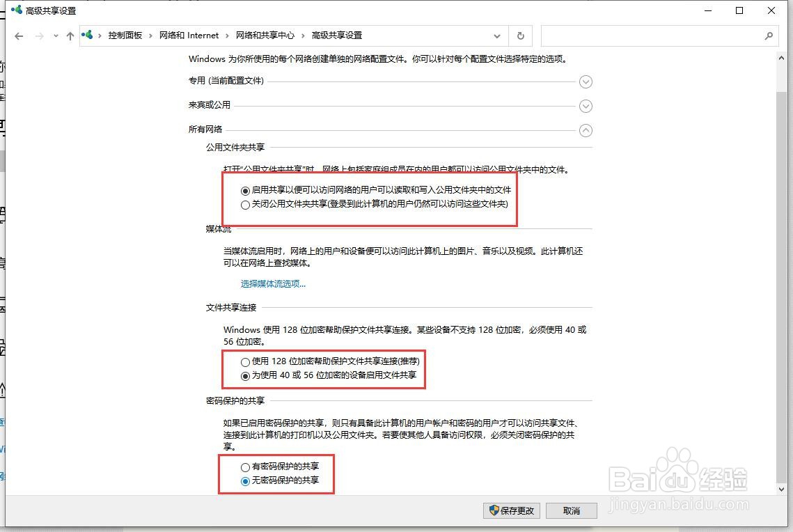The height and width of the screenshot is (532, 793).
Task: Navigate to 控制面板 via the breadcrumb
Action: pyautogui.click(x=125, y=35)
